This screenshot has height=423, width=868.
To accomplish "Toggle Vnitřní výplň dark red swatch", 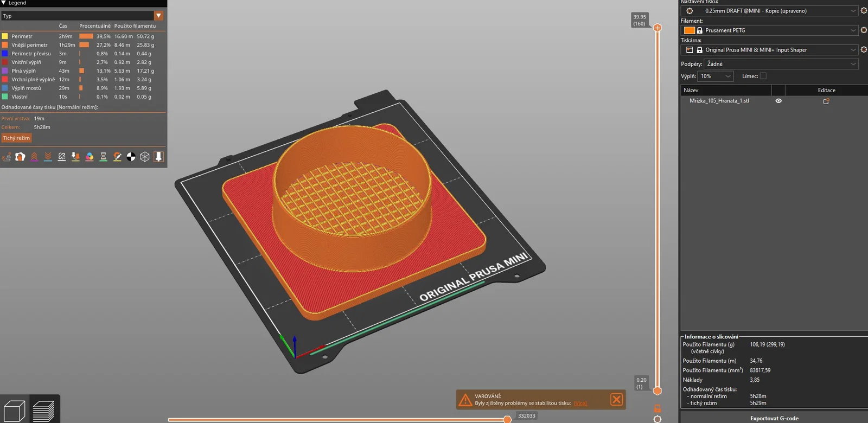I will pyautogui.click(x=5, y=62).
